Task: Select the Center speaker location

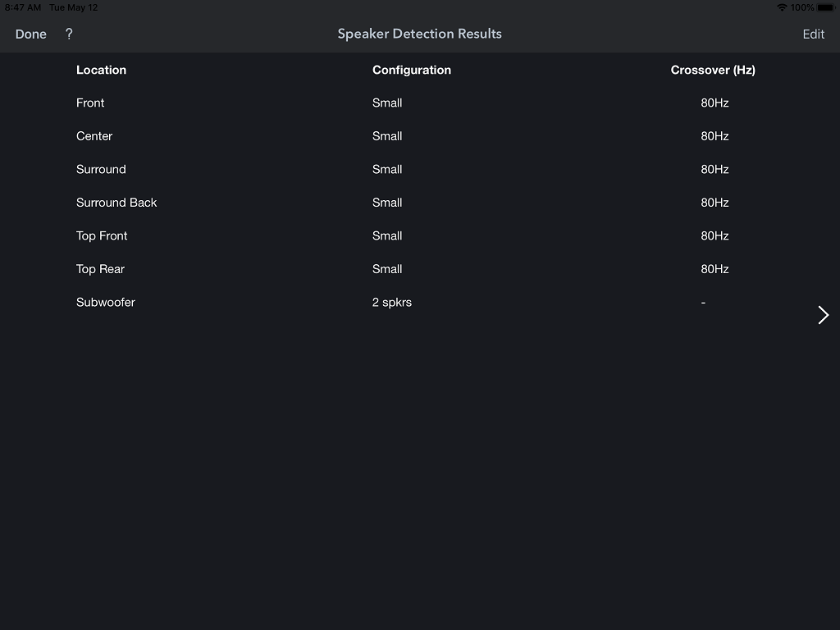Action: 94,136
